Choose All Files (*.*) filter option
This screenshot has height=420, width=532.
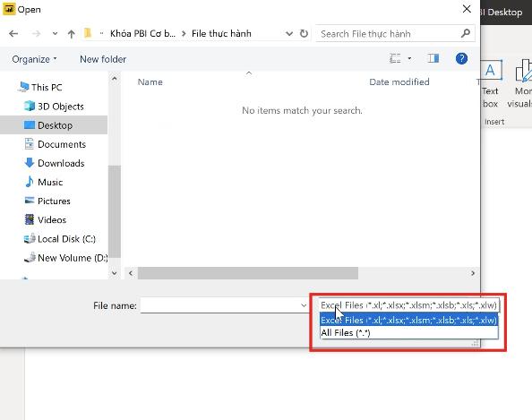coord(408,332)
